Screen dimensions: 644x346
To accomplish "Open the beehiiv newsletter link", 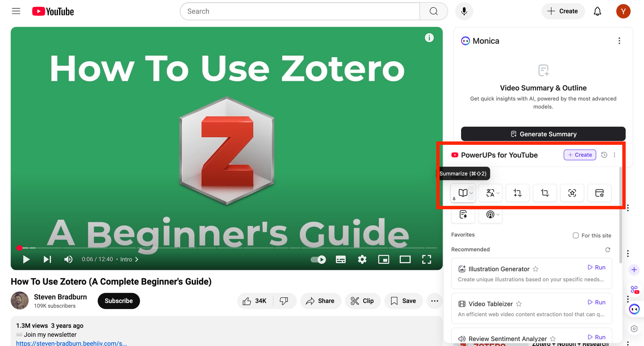I will [x=71, y=343].
